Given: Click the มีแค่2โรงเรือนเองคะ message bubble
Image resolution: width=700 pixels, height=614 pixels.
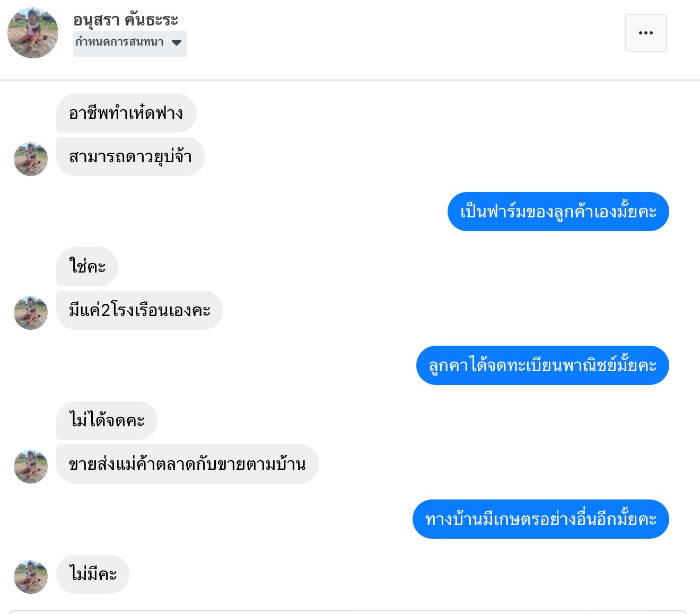Looking at the screenshot, I should point(139,310).
